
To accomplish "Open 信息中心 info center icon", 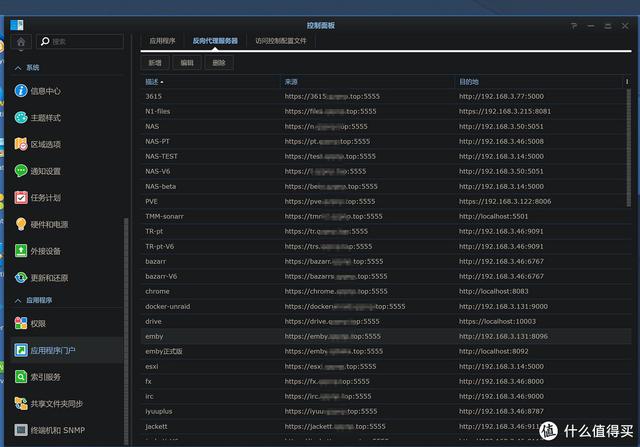I will [x=22, y=91].
